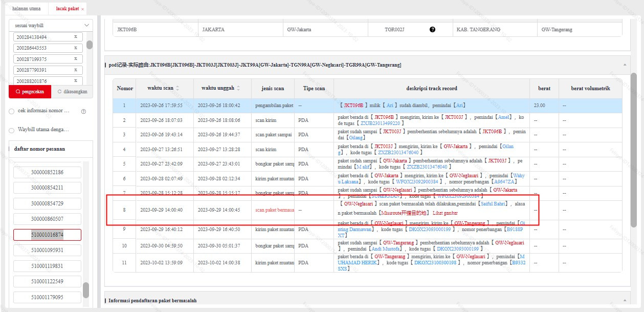Click the Tipe scan column header

tap(314, 88)
